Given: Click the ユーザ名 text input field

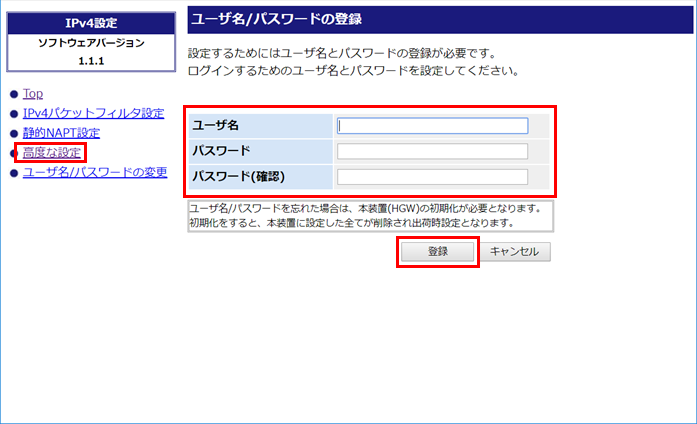Looking at the screenshot, I should tap(432, 126).
